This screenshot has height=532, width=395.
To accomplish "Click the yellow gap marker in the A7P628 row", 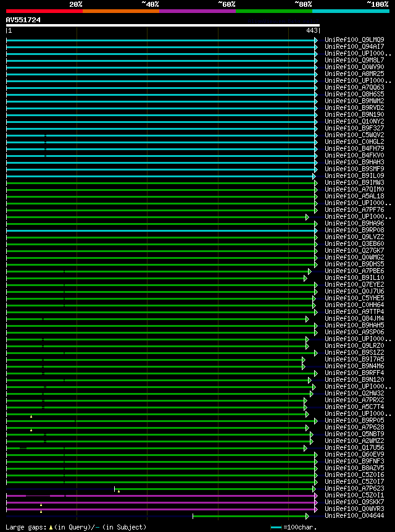I will coord(31,430).
